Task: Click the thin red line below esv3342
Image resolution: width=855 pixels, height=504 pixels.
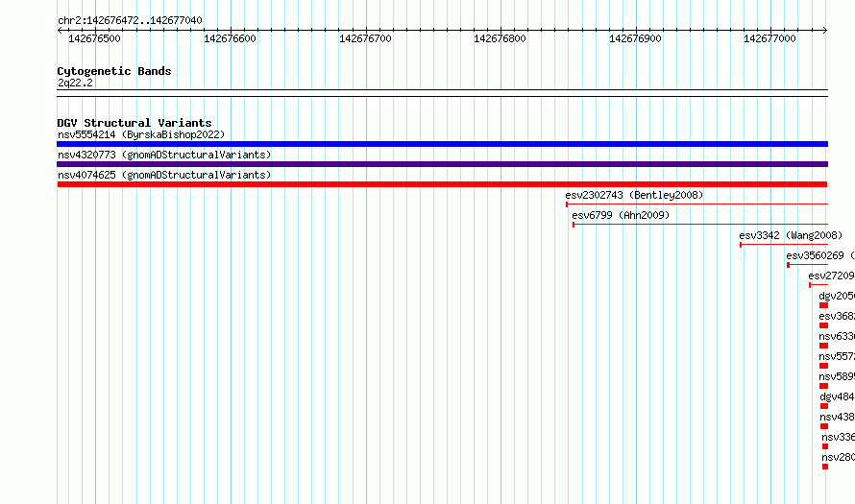Action: pyautogui.click(x=784, y=245)
